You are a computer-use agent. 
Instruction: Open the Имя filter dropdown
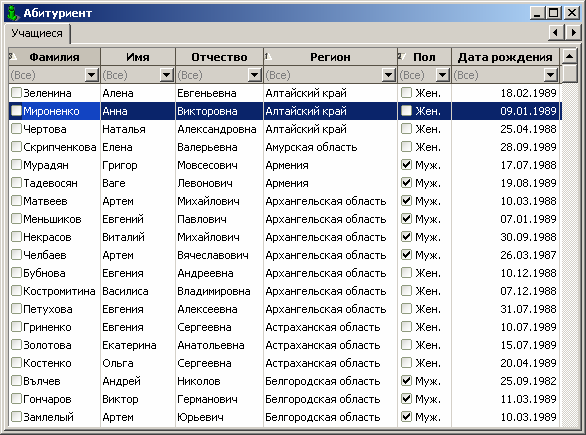(166, 75)
